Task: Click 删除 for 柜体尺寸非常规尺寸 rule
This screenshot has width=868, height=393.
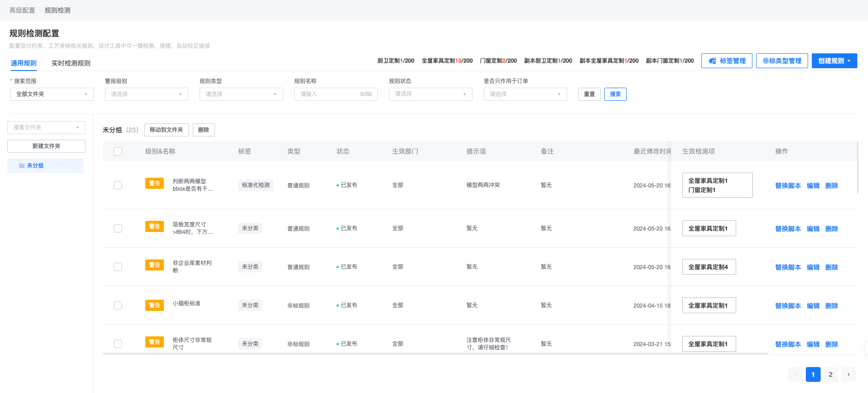Action: (832, 344)
